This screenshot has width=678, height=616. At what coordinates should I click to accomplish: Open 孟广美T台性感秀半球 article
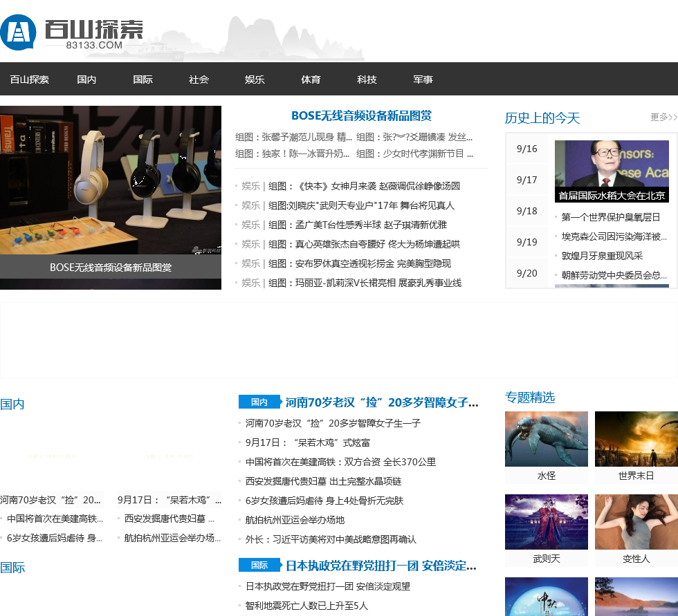(358, 225)
